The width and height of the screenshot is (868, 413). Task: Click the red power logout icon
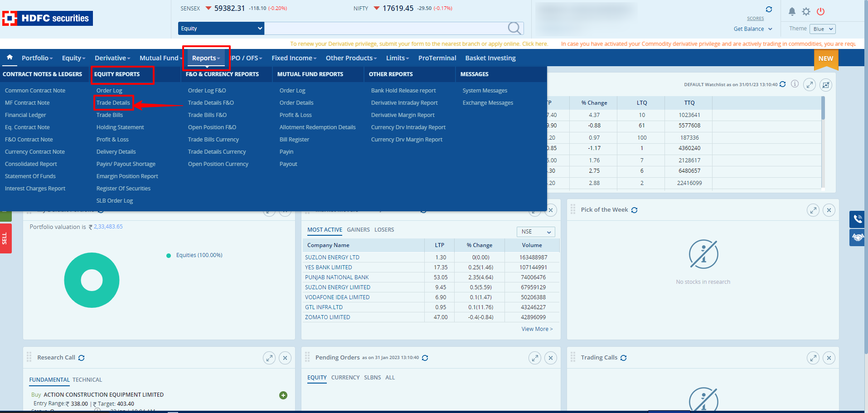820,11
